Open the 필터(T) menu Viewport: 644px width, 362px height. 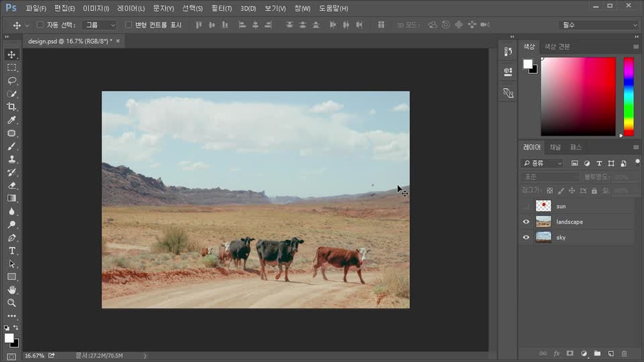coord(221,8)
